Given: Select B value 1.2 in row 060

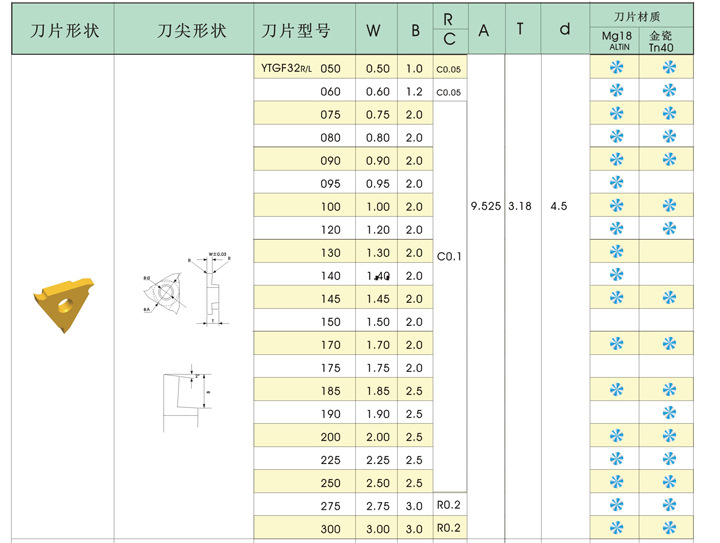Looking at the screenshot, I should [414, 92].
